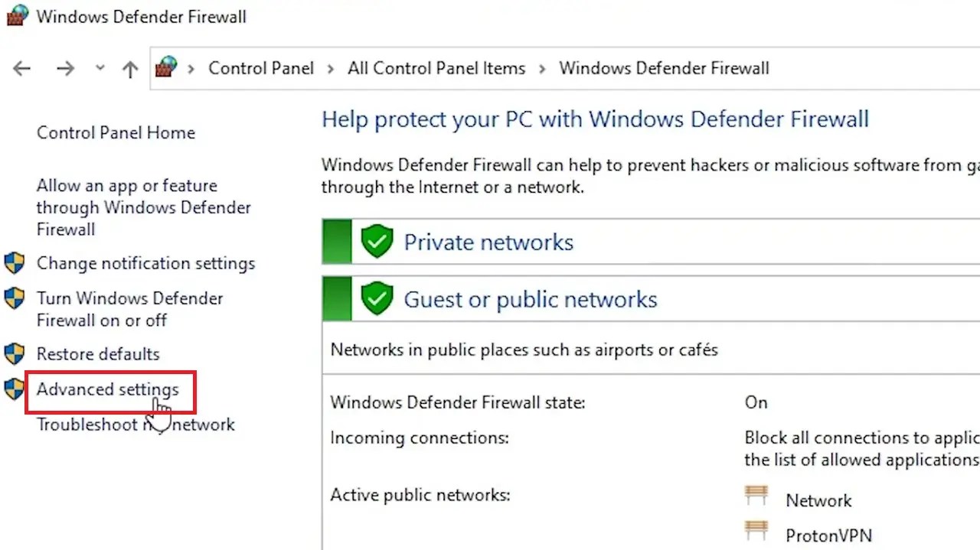Click the ProtonVPN network icon
The width and height of the screenshot is (980, 550).
coord(756,530)
